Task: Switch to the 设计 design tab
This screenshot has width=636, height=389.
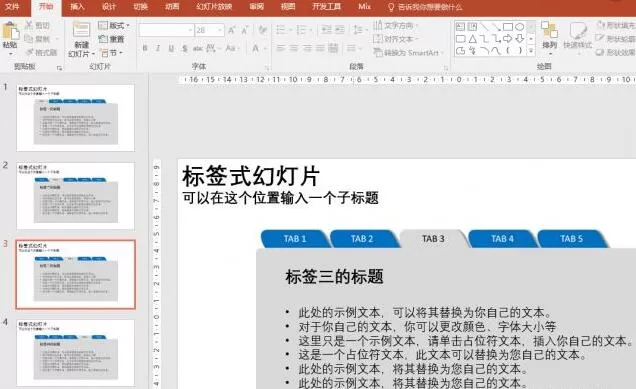Action: [109, 6]
